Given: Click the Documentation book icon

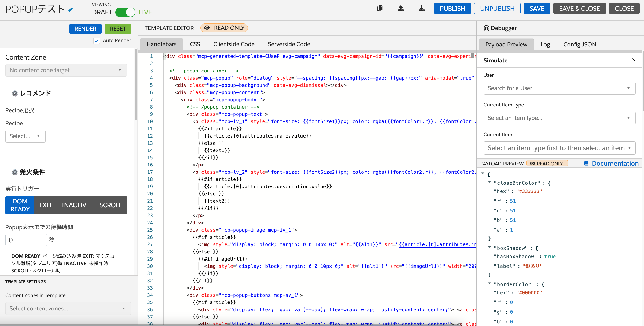Looking at the screenshot, I should (587, 163).
